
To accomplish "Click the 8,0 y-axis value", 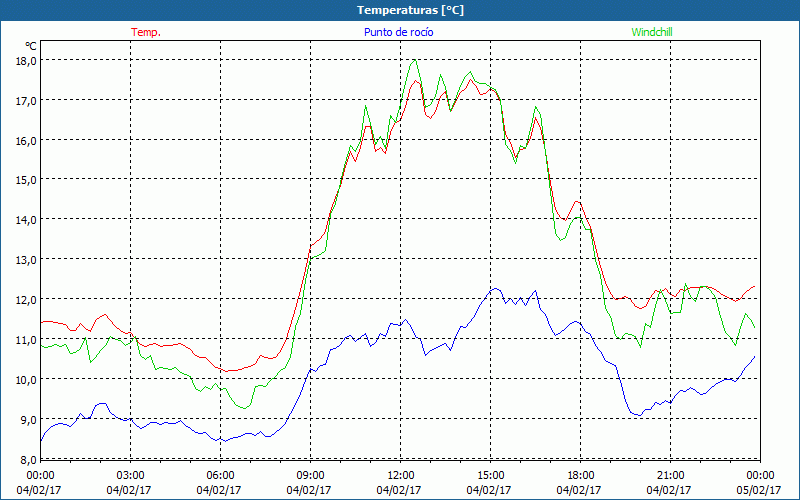I will [29, 459].
